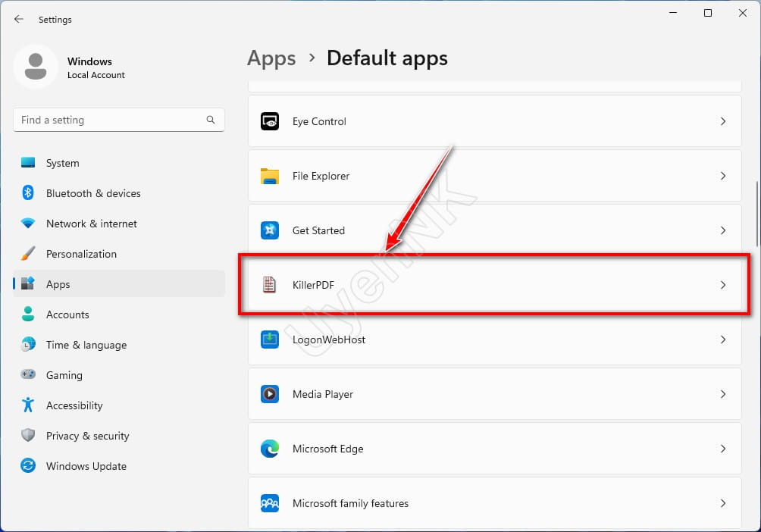This screenshot has height=532, width=761.
Task: Open KillerPDF default settings
Action: click(x=494, y=285)
